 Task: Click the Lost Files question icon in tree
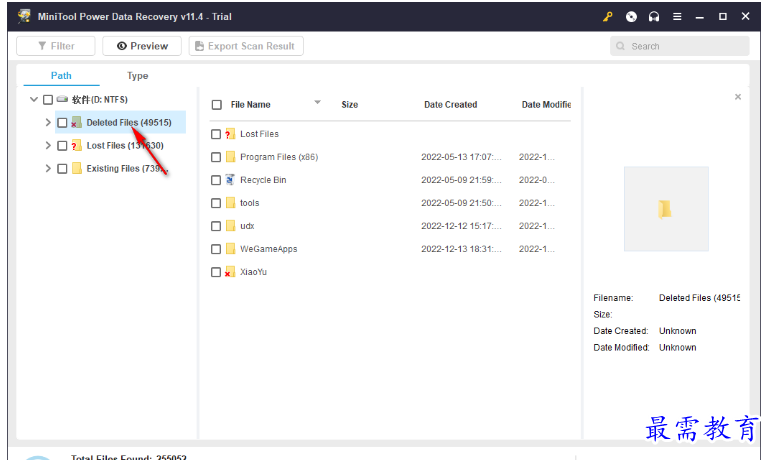coord(76,145)
